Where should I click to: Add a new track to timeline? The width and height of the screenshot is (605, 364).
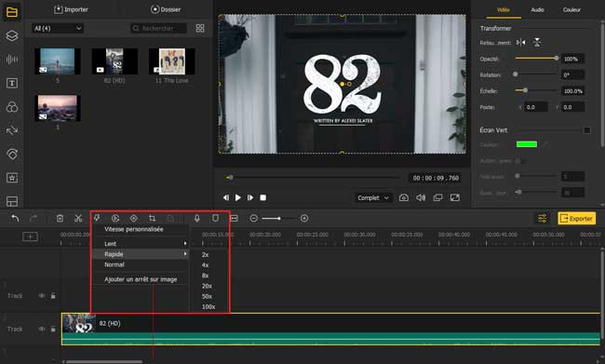click(x=30, y=236)
